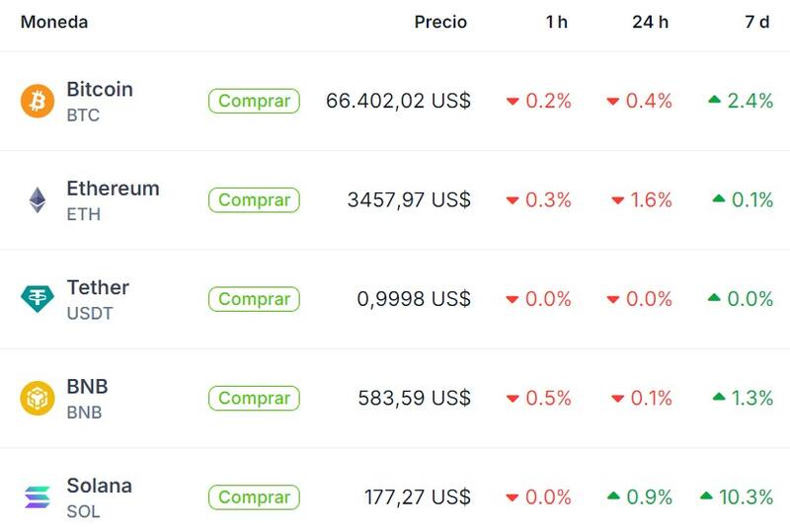Click the BNB yellow logo icon
The image size is (790, 532).
click(x=38, y=398)
